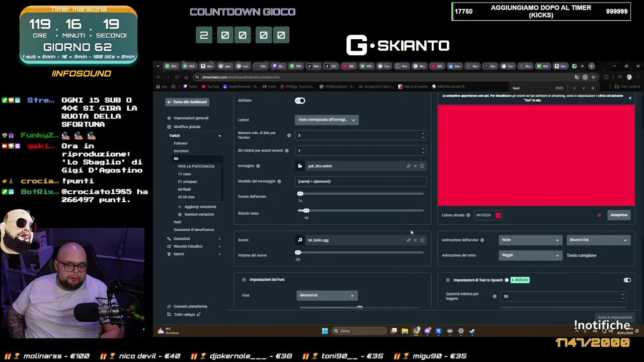Select Follower alert settings
This screenshot has width=644, height=362.
coord(181,143)
